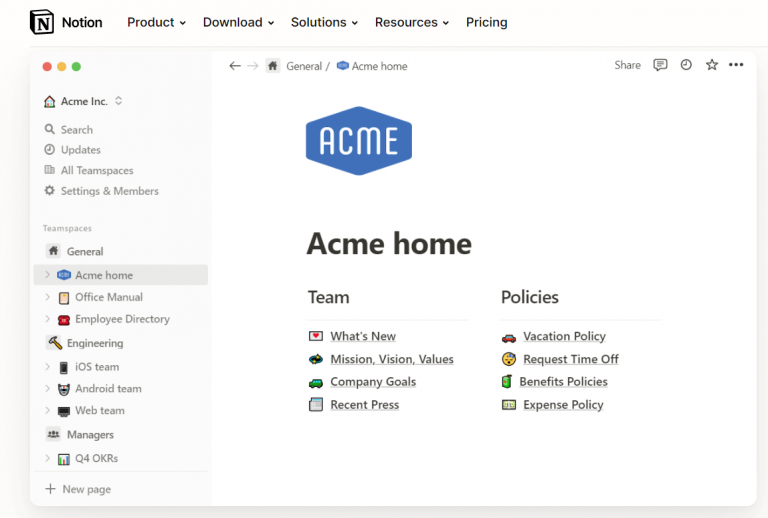The width and height of the screenshot is (768, 518).
Task: Open the Mission, Vision, Values link
Action: [x=391, y=359]
